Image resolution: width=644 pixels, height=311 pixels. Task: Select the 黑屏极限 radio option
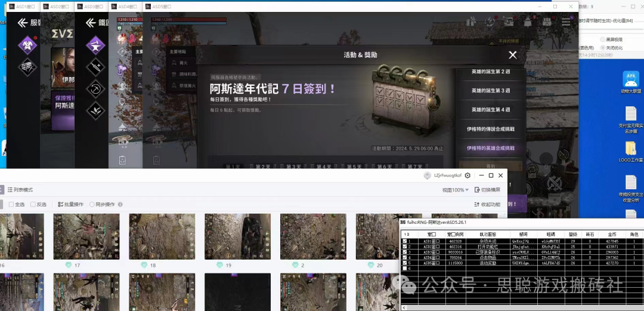tap(612, 39)
